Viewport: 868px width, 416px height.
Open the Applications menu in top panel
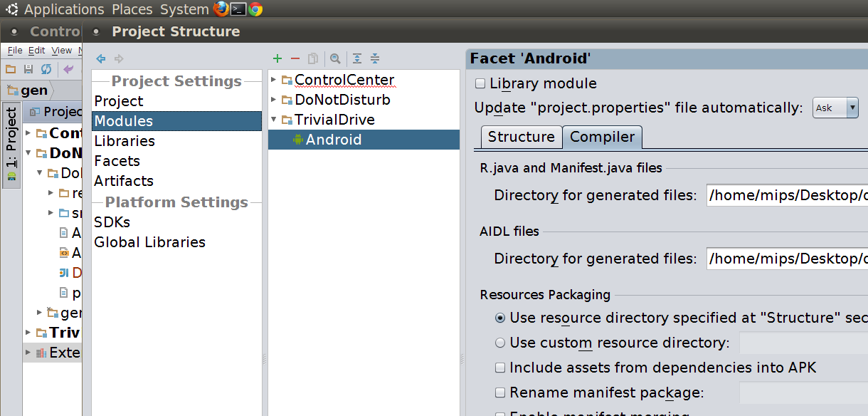(64, 9)
